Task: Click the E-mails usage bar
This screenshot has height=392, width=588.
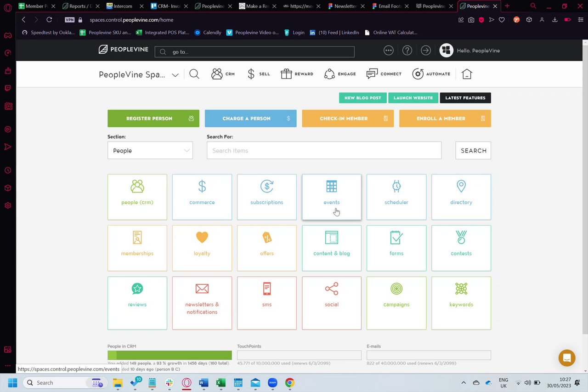Action: click(429, 355)
